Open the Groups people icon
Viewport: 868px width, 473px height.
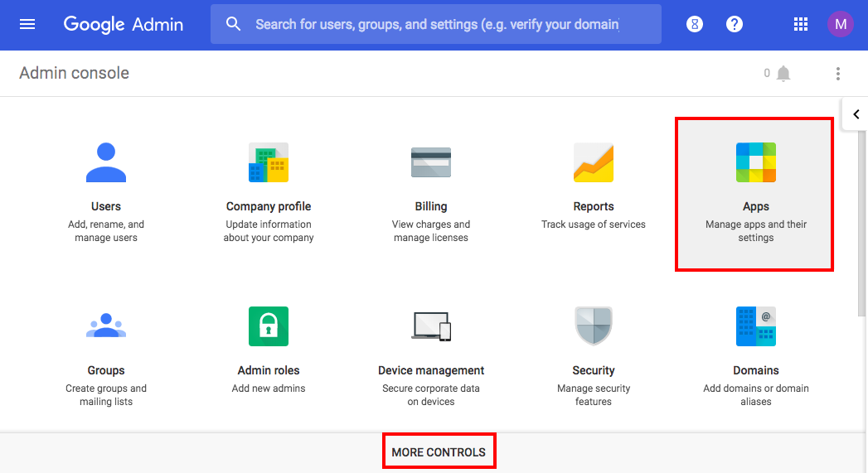pos(106,326)
